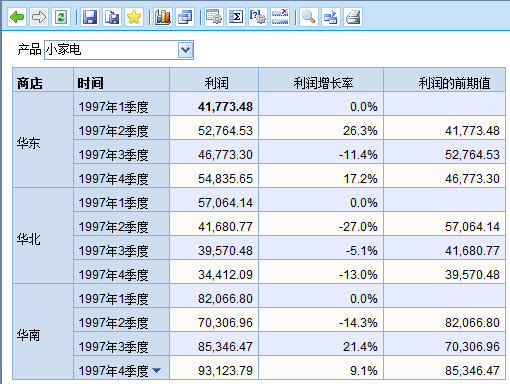The height and width of the screenshot is (384, 510).
Task: Click the remove rows red X icon
Action: (280, 17)
